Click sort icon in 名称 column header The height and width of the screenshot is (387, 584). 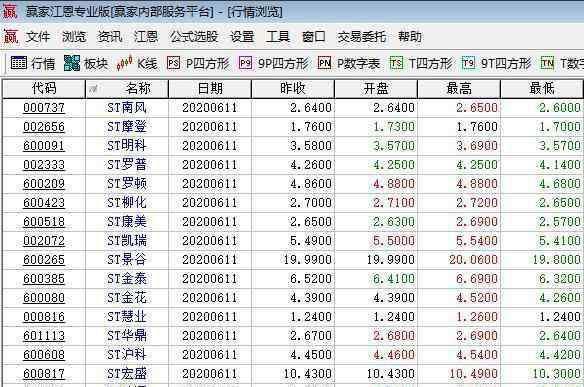coord(93,89)
